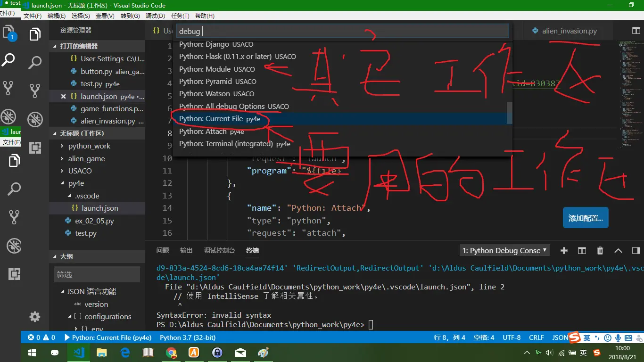The width and height of the screenshot is (644, 362).
Task: Expand the python_work folder
Action: pyautogui.click(x=97, y=146)
